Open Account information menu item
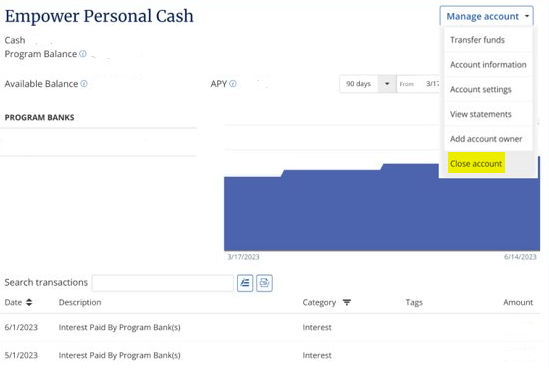Image resolution: width=549 pixels, height=368 pixels. pyautogui.click(x=488, y=65)
